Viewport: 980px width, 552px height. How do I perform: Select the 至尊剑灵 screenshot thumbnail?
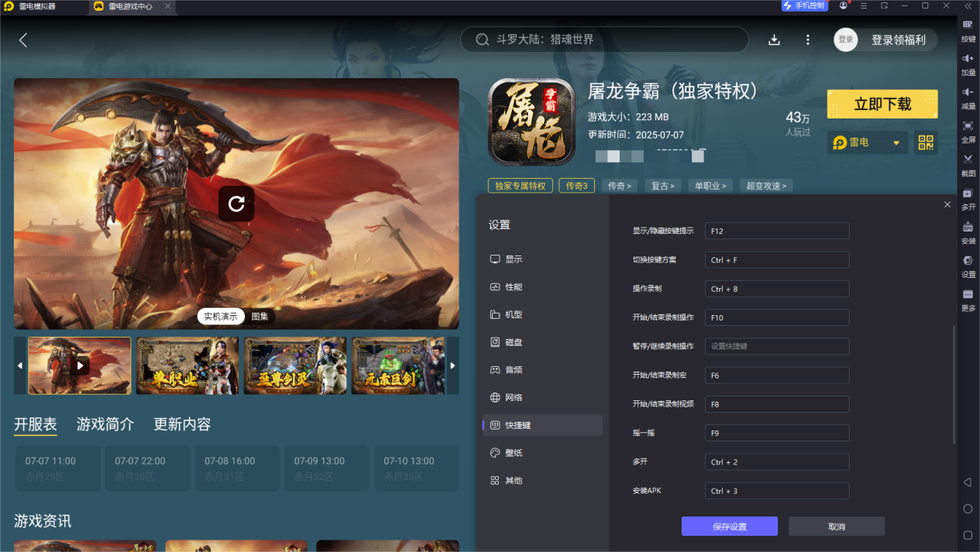295,365
